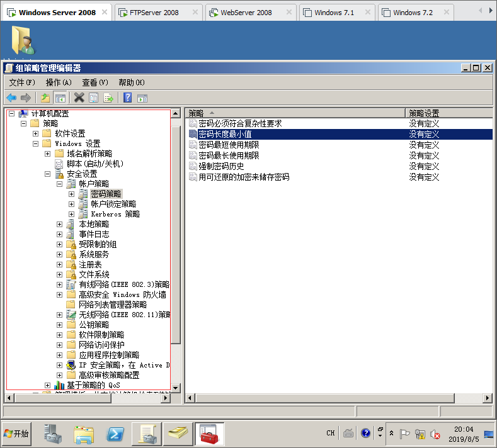Image resolution: width=497 pixels, height=448 pixels.
Task: Select 密码最短使用期限 policy
Action: tap(229, 145)
